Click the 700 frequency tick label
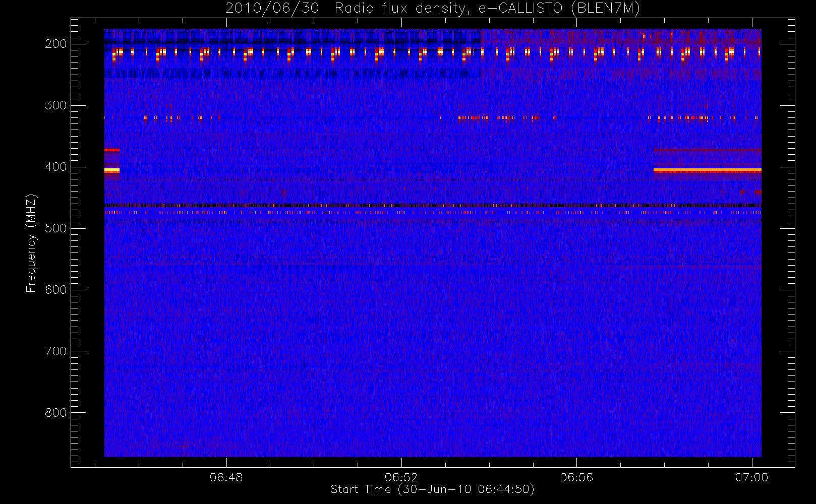816x504 pixels. coord(56,351)
